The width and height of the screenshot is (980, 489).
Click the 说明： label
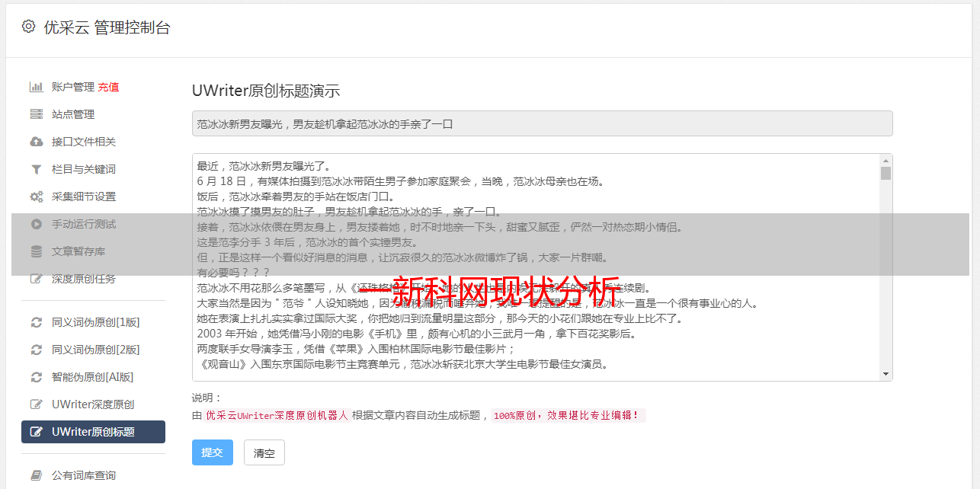point(207,398)
